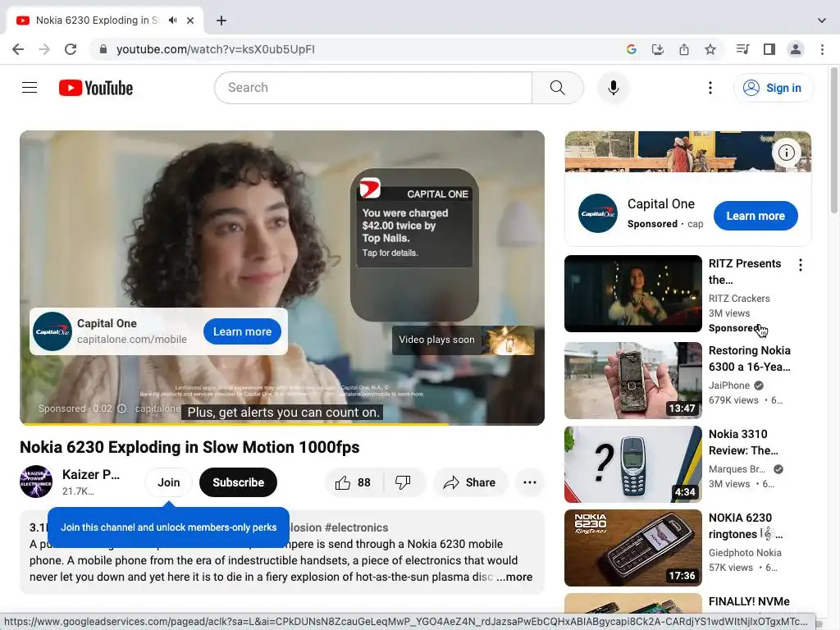Open Restoring Nokia 6300 video thumbnail
Screen dimensions: 840x630
632,381
